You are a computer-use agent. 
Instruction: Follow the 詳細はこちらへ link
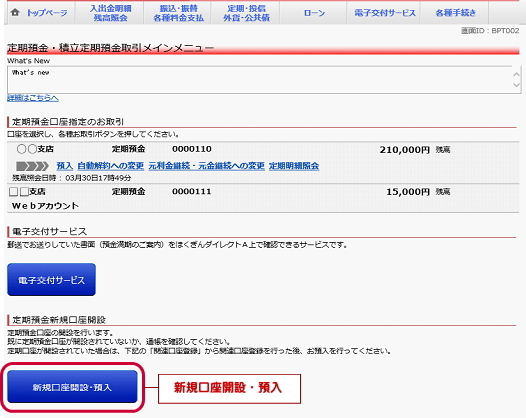point(33,98)
